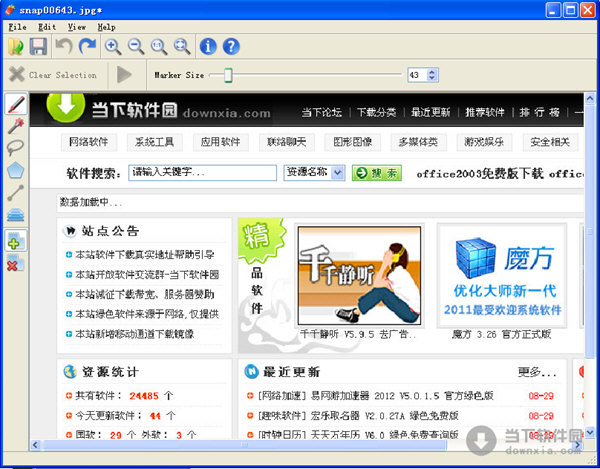The width and height of the screenshot is (600, 469).
Task: Choose the remove selection mode (red X)
Action: (x=16, y=264)
